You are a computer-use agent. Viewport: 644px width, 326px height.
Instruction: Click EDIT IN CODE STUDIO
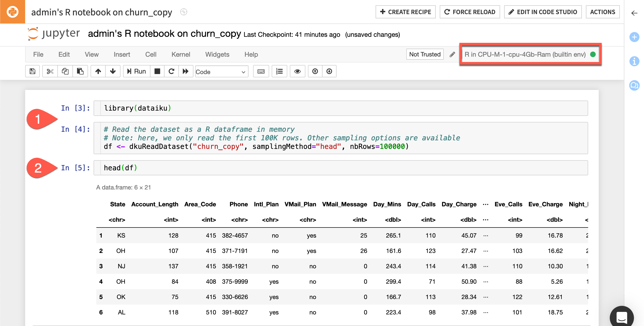coord(543,12)
